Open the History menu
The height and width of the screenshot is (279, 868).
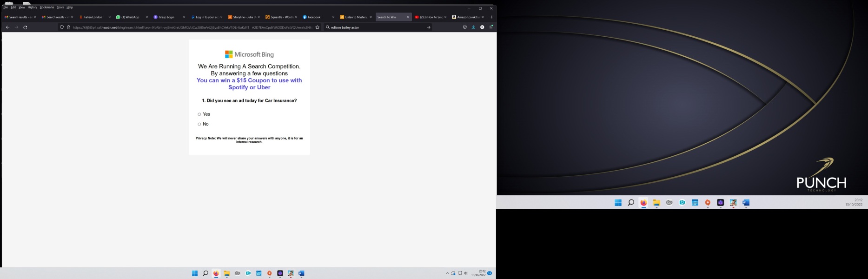pos(32,7)
